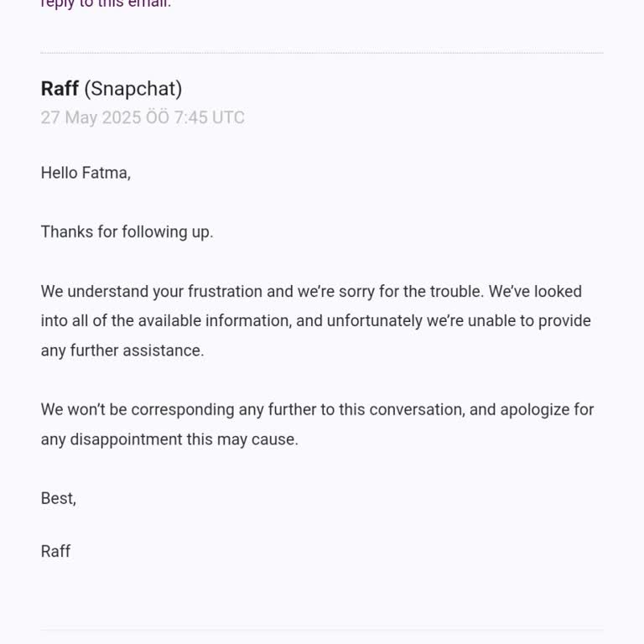The height and width of the screenshot is (644, 644).
Task: Click the "(Snapchat)" label beside the sender
Action: (132, 89)
